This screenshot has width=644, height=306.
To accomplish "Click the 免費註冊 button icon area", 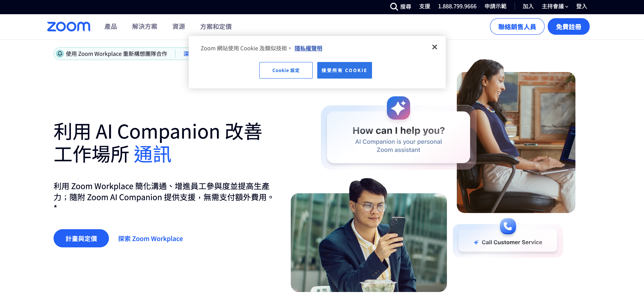I will tap(568, 27).
